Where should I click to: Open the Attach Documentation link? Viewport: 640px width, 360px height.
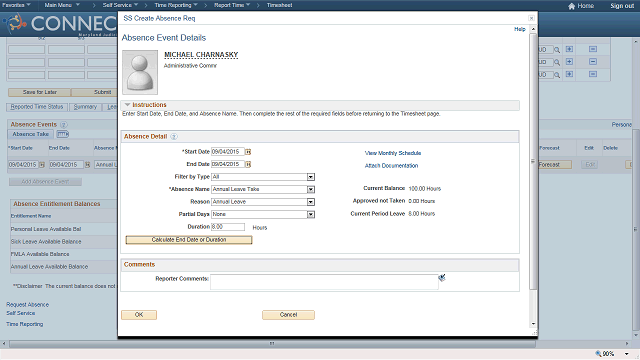(x=391, y=166)
